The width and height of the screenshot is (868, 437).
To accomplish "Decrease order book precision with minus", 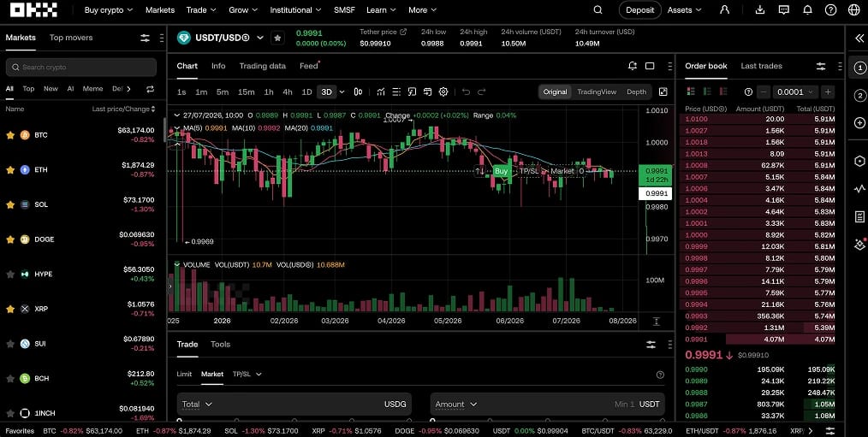I will 764,92.
